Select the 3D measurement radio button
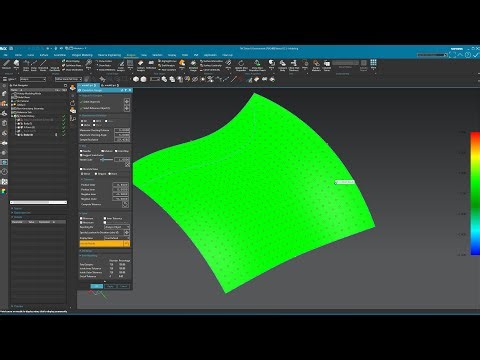Screen dimensions: 480x360 click(x=82, y=121)
